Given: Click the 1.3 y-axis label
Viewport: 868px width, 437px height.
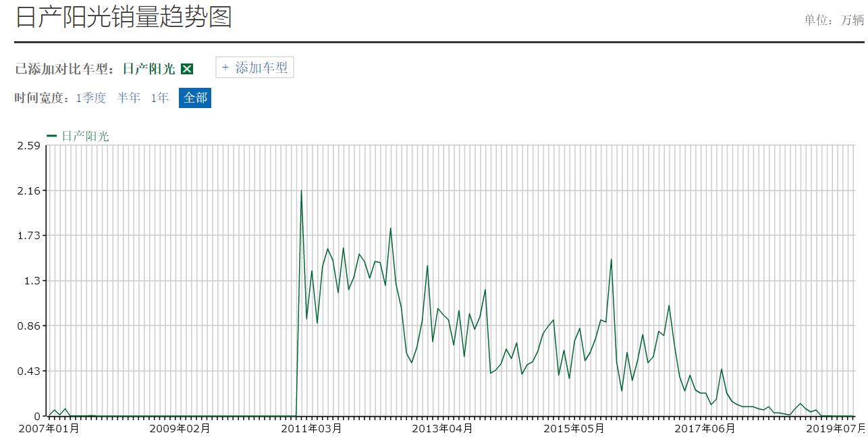Looking at the screenshot, I should tap(32, 281).
